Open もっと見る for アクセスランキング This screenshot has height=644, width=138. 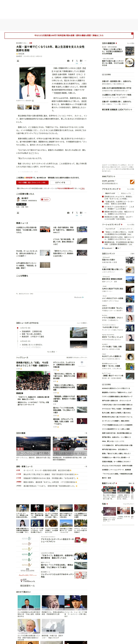pyautogui.click(x=131, y=189)
